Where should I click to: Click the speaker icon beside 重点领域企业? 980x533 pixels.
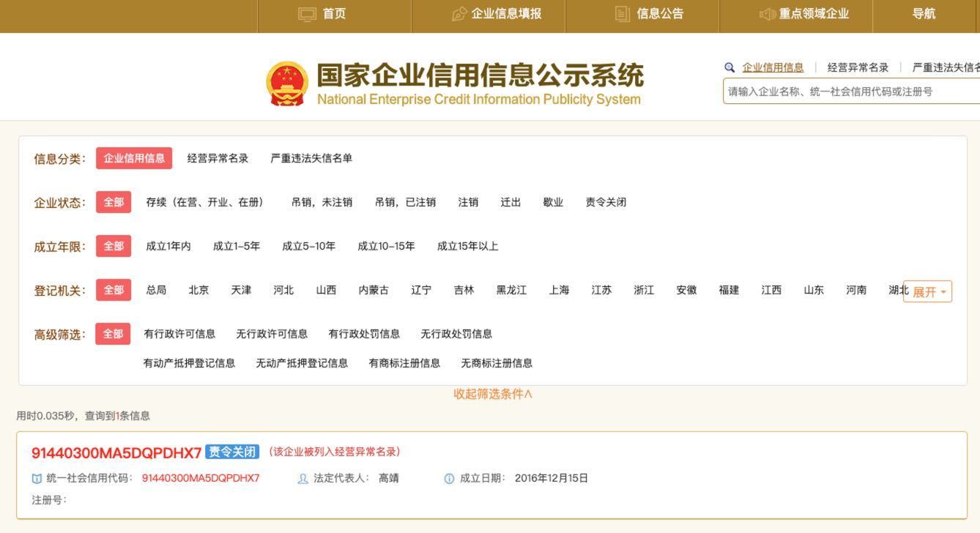point(768,14)
